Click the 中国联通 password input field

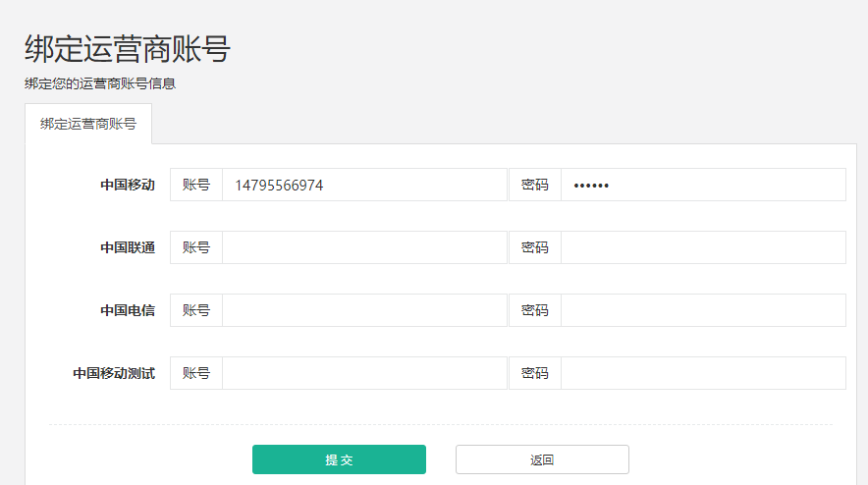coord(703,247)
